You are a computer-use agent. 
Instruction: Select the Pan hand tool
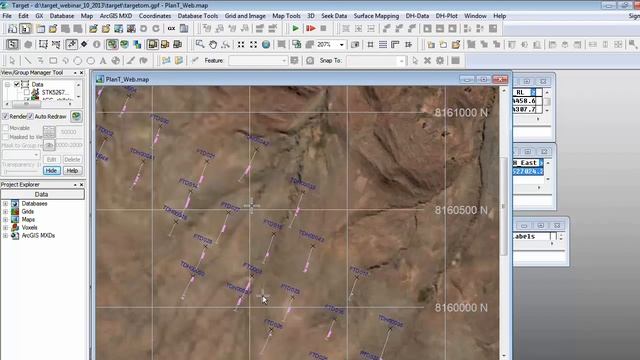(213, 44)
